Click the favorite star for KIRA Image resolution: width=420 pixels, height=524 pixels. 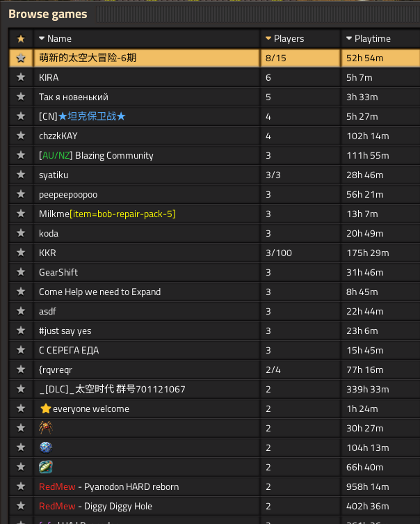click(20, 77)
